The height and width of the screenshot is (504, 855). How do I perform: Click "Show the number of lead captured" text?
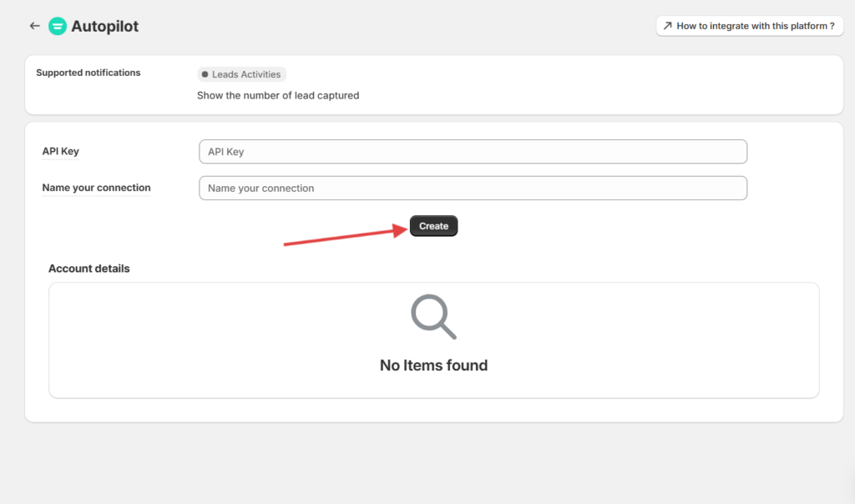[278, 95]
